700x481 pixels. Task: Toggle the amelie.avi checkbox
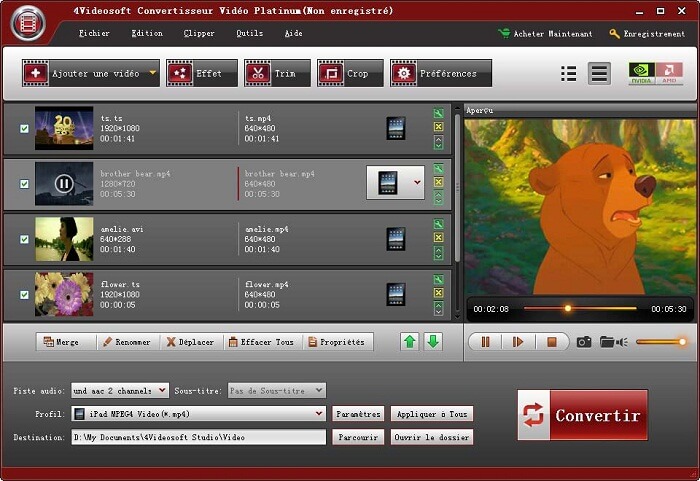pos(24,239)
